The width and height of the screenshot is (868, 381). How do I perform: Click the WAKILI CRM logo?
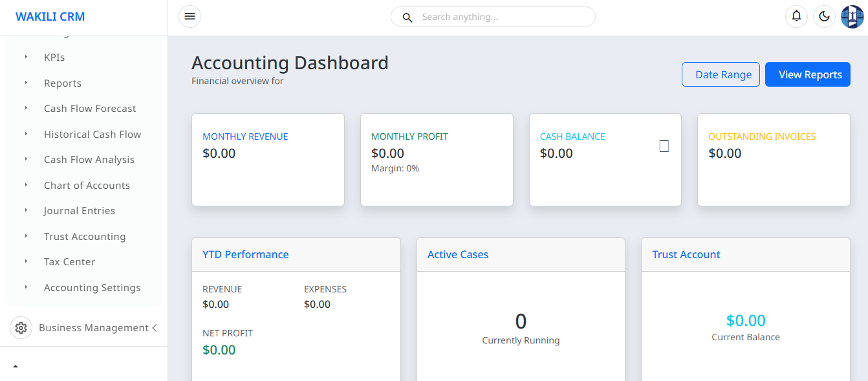50,17
